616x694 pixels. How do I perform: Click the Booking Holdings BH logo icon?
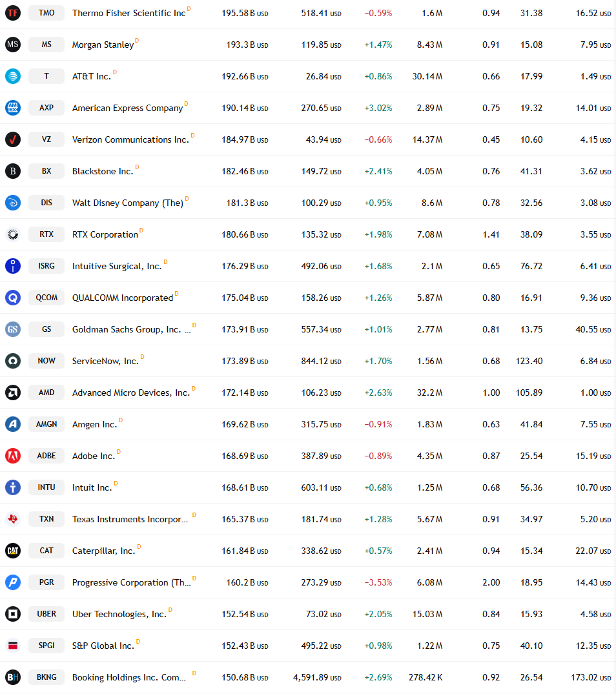coord(13,677)
